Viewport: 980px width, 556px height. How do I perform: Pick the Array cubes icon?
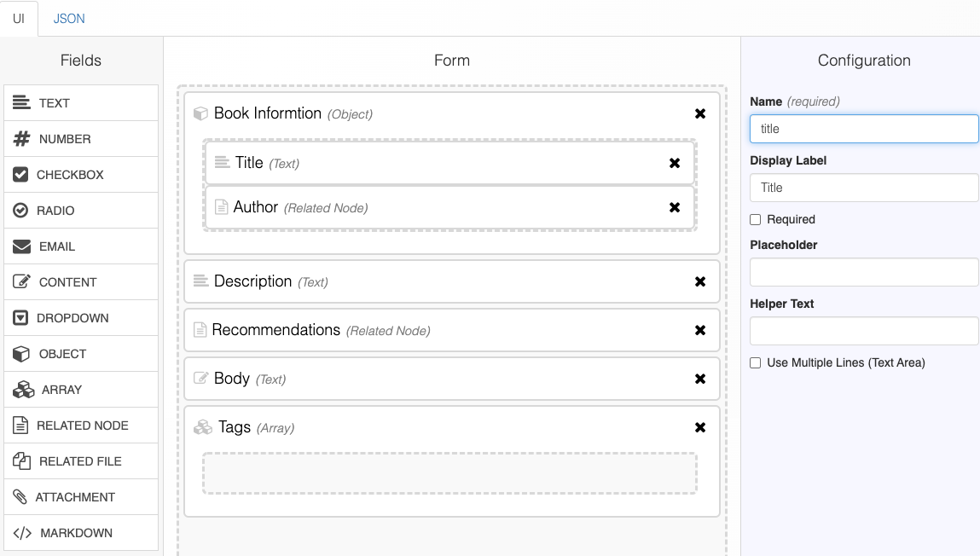pyautogui.click(x=23, y=390)
